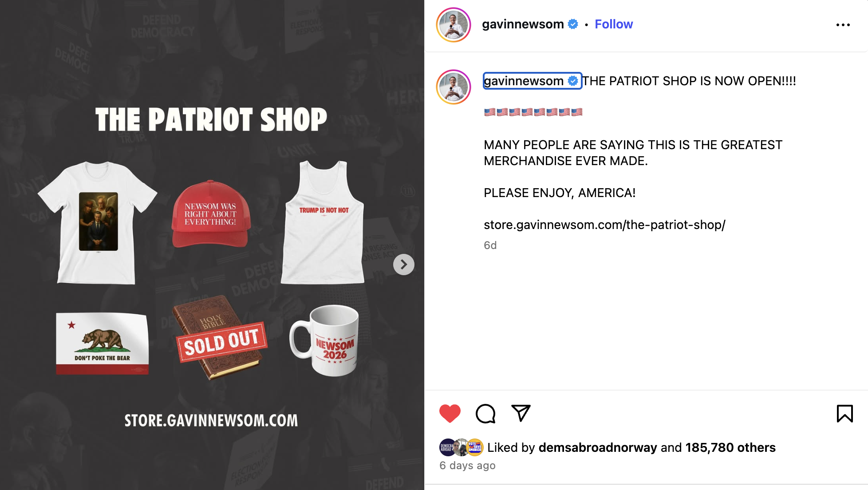868x490 pixels.
Task: Open demsabroadnorway profile from likes line
Action: pos(598,447)
